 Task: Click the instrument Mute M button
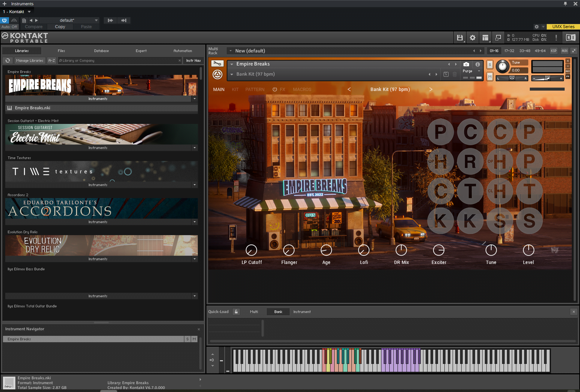pos(490,76)
